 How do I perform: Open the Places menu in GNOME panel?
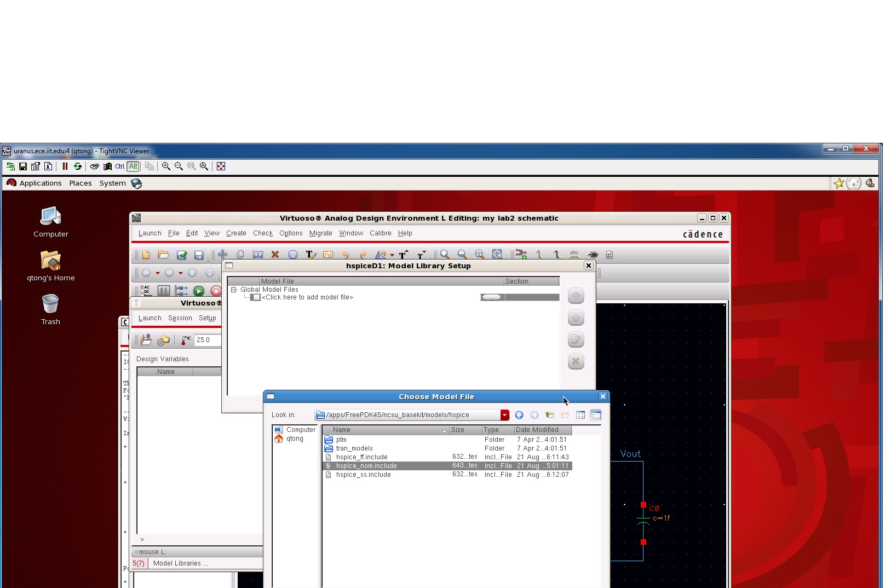coord(81,183)
